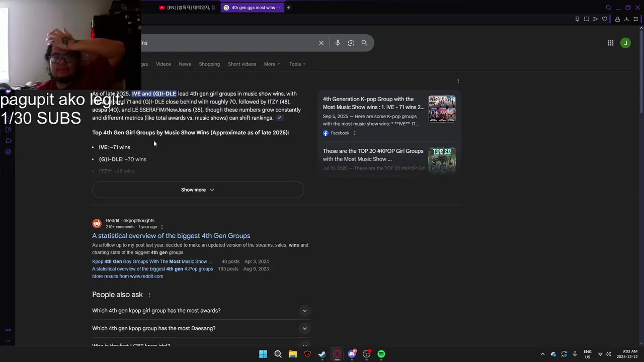
Task: Open File Explorer in the taskbar
Action: (x=293, y=354)
